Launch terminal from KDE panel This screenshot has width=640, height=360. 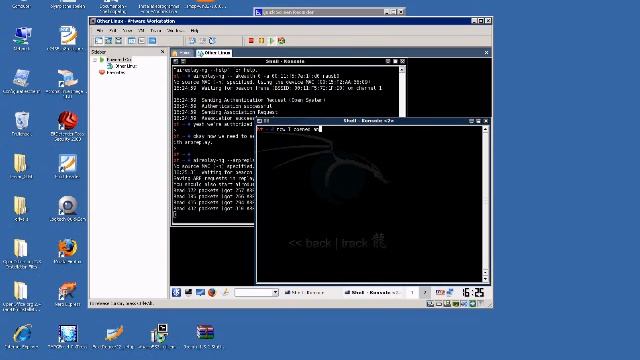tap(188, 292)
